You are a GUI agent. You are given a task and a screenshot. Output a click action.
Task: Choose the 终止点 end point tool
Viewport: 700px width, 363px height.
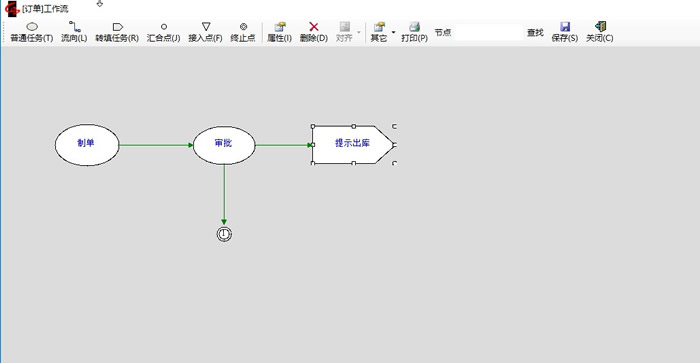coord(243,33)
